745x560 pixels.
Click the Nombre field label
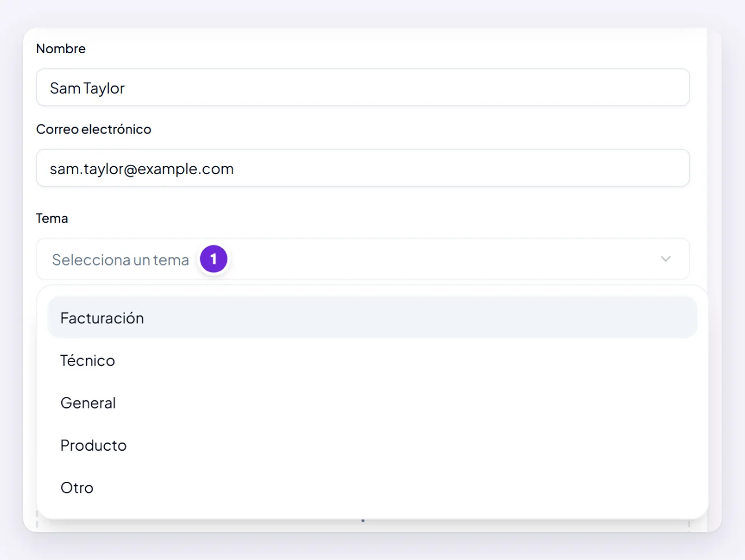[x=61, y=49]
